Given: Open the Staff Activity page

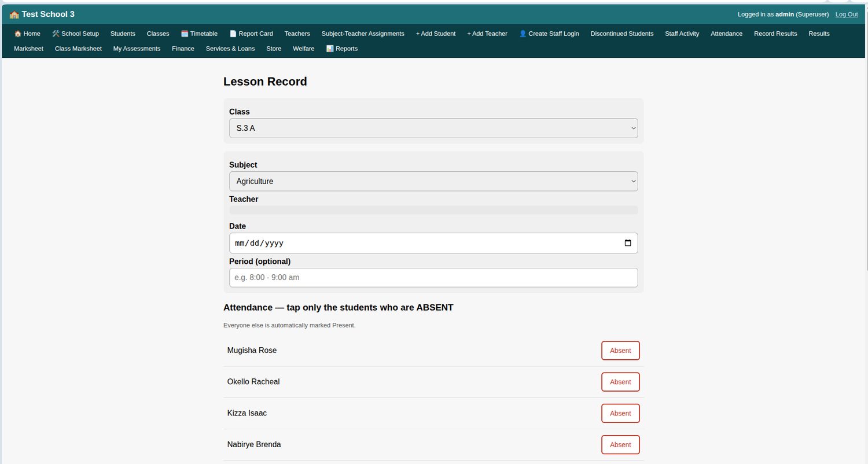Looking at the screenshot, I should coord(682,34).
